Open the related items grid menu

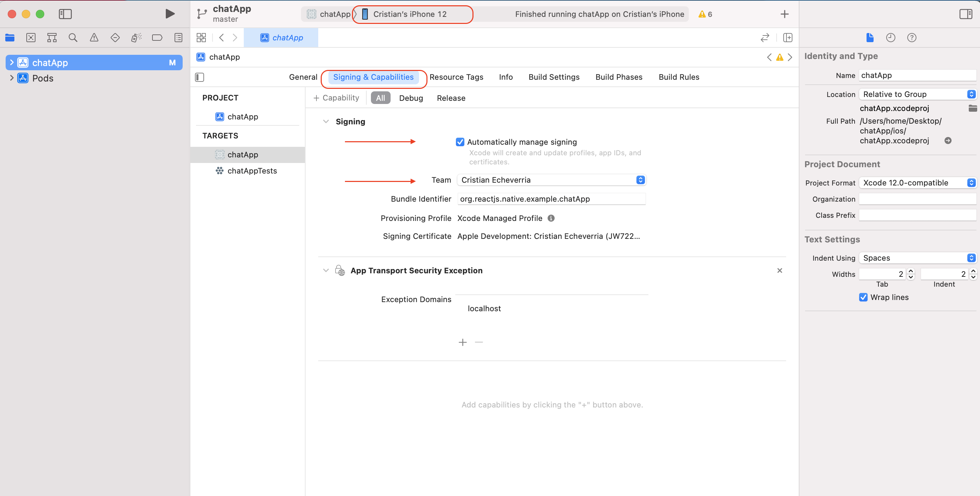(x=201, y=37)
